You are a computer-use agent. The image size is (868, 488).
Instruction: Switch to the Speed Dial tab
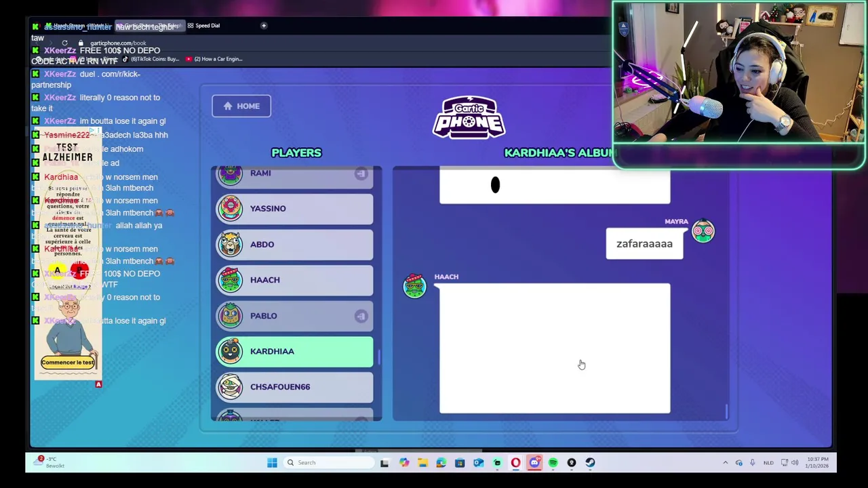coord(204,26)
